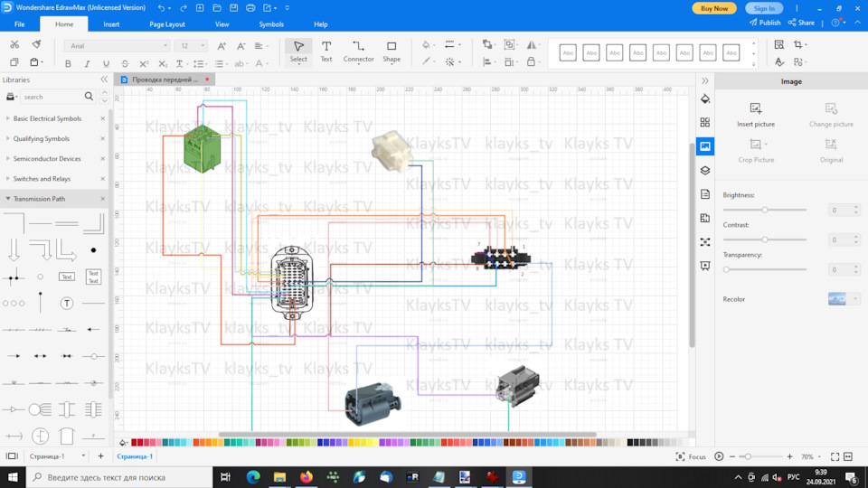The height and width of the screenshot is (488, 868).
Task: Switch to the Symbols tab
Action: click(x=271, y=24)
